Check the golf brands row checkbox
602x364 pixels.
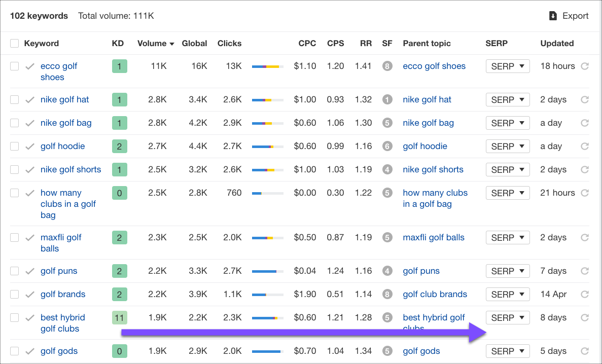(x=14, y=294)
